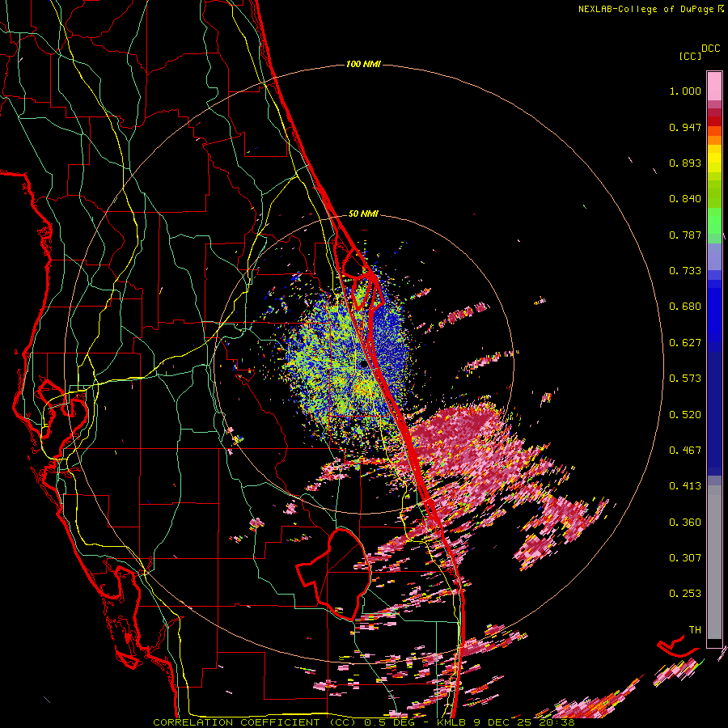Click the 0.573 scale value

pyautogui.click(x=685, y=379)
